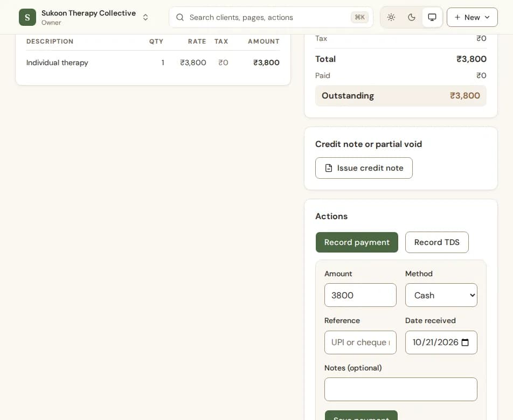The height and width of the screenshot is (420, 513).
Task: Click the Owner role label
Action: point(51,23)
